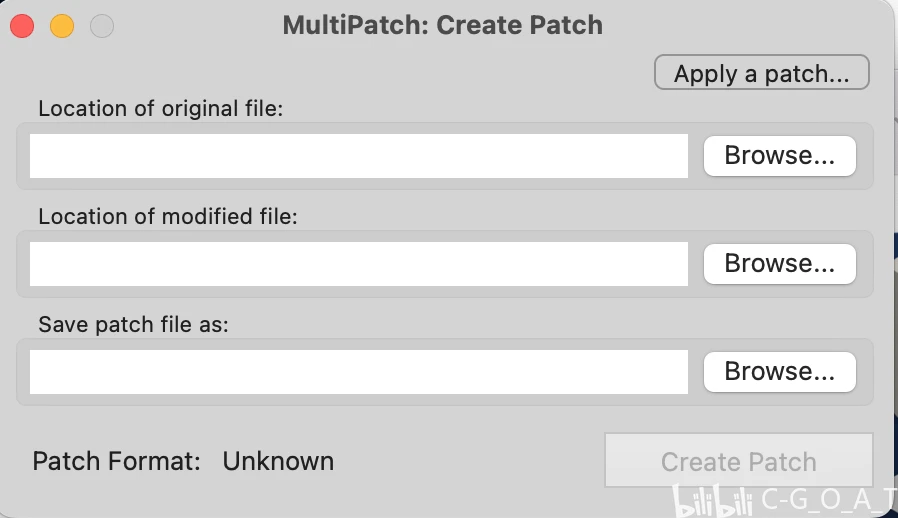Click the "Location of original file:" label
Screen dimensions: 898x518
click(161, 108)
